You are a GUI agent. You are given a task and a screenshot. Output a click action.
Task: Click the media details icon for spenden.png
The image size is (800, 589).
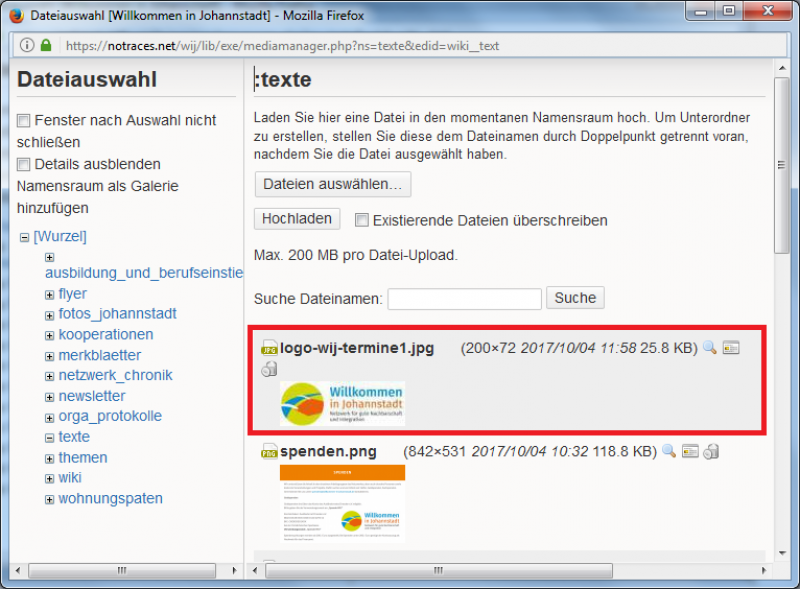(x=690, y=451)
